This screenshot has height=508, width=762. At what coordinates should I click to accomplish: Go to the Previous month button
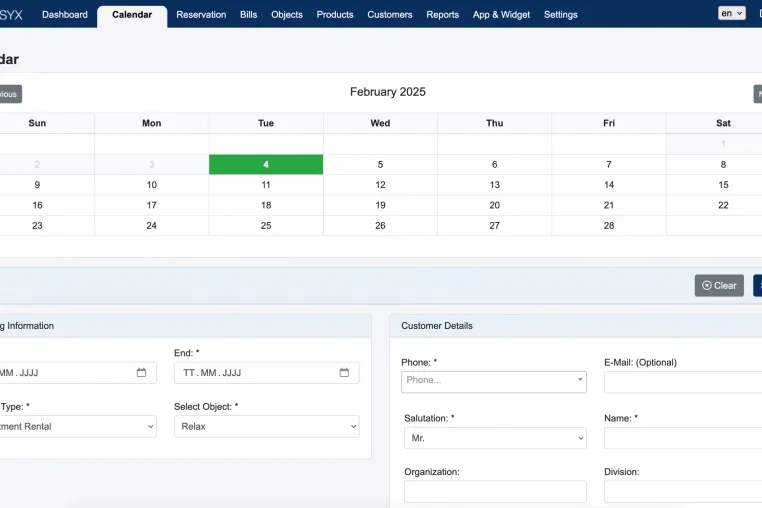pyautogui.click(x=10, y=94)
